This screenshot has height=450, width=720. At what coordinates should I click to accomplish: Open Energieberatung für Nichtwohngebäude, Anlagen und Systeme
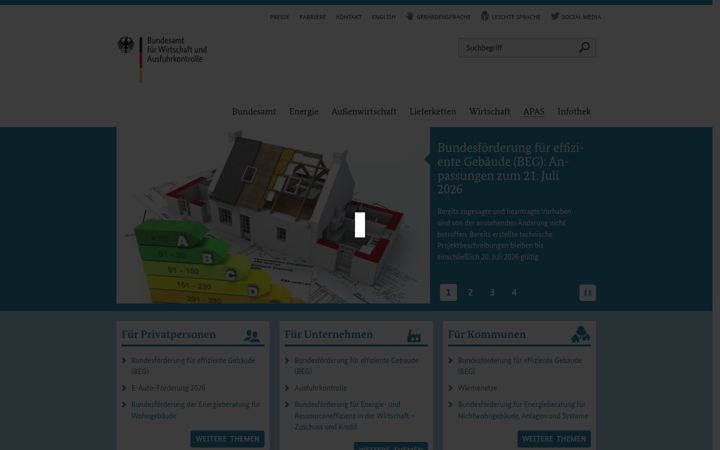click(x=523, y=410)
